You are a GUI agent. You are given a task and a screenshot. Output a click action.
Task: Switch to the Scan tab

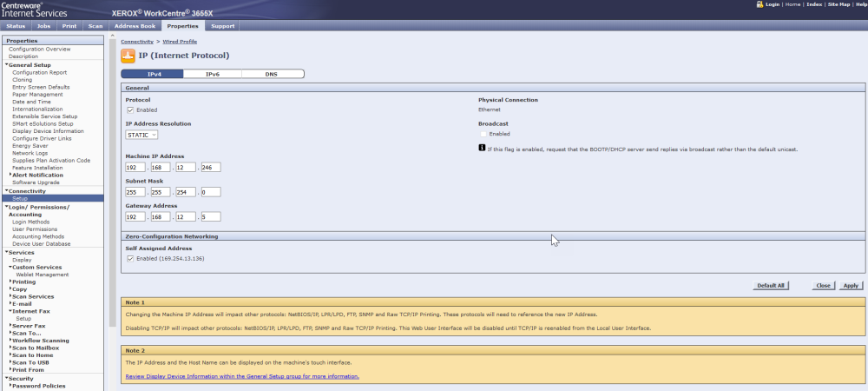coord(95,26)
